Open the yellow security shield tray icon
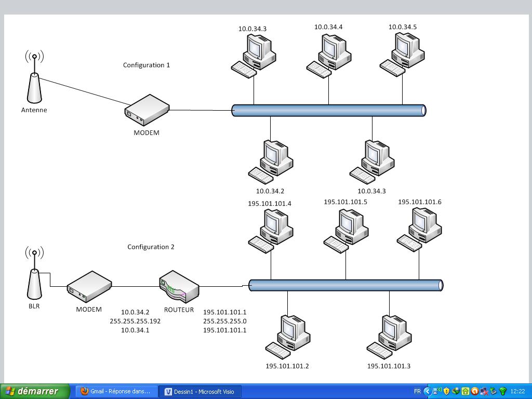The width and height of the screenshot is (532, 399). tap(446, 391)
